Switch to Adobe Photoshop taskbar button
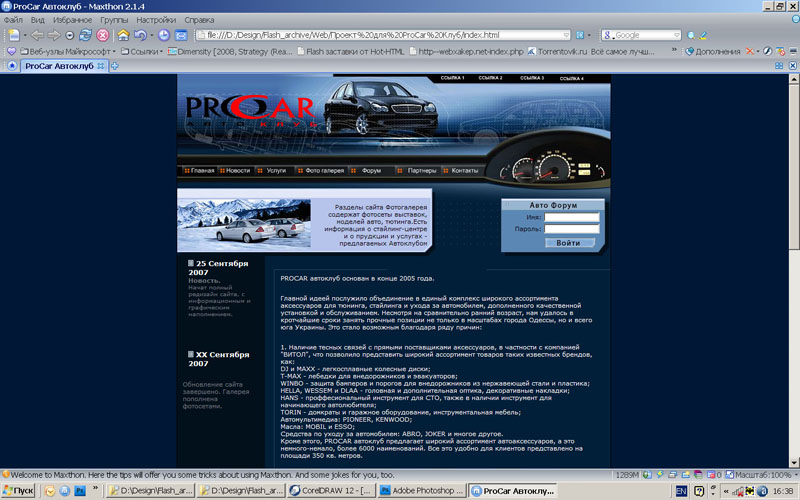Image resolution: width=800 pixels, height=500 pixels. click(422, 491)
